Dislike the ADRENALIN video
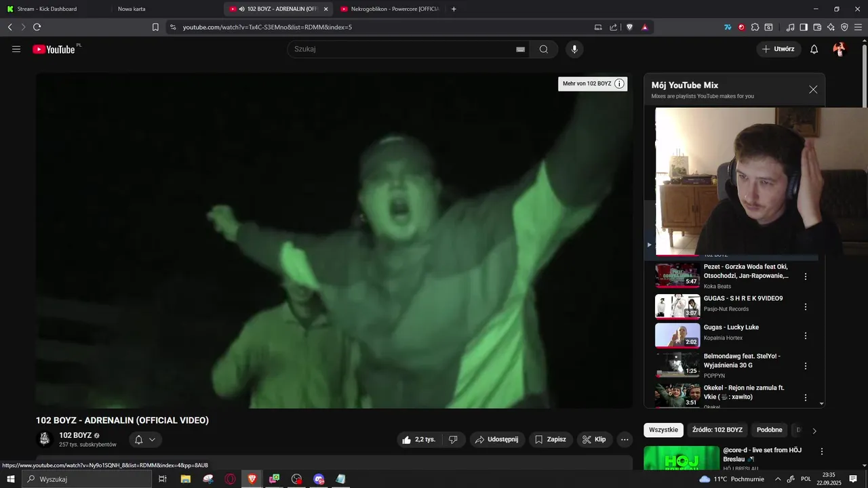The width and height of the screenshot is (868, 488). (x=453, y=439)
